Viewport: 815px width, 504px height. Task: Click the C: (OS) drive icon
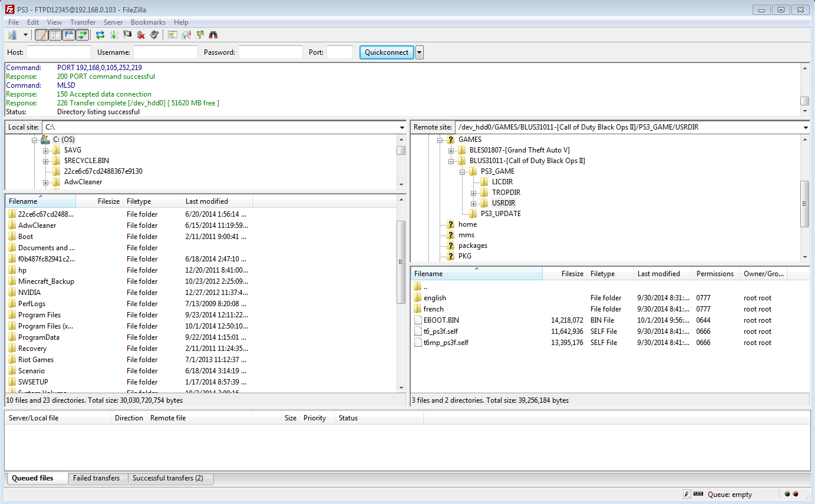[45, 140]
